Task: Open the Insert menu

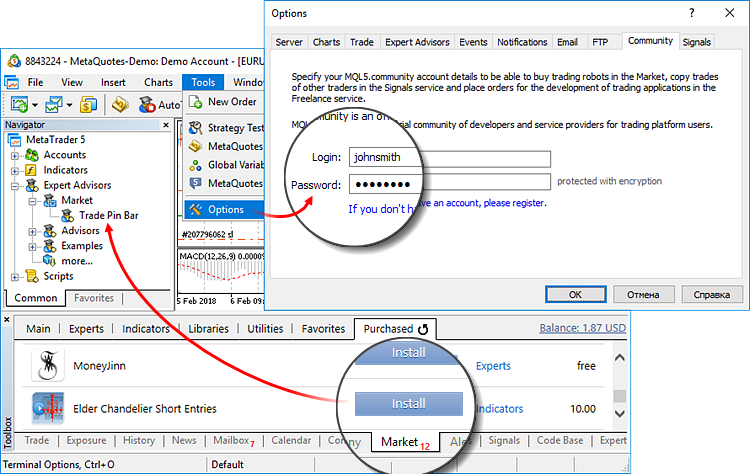Action: coord(113,82)
